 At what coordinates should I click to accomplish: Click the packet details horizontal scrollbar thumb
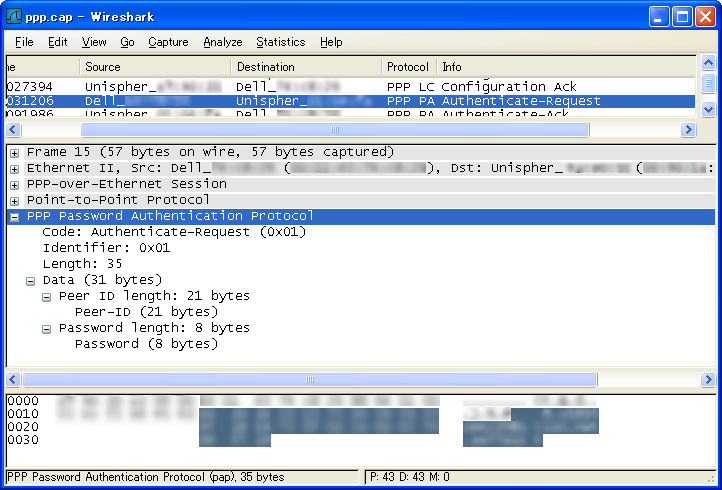tap(309, 380)
